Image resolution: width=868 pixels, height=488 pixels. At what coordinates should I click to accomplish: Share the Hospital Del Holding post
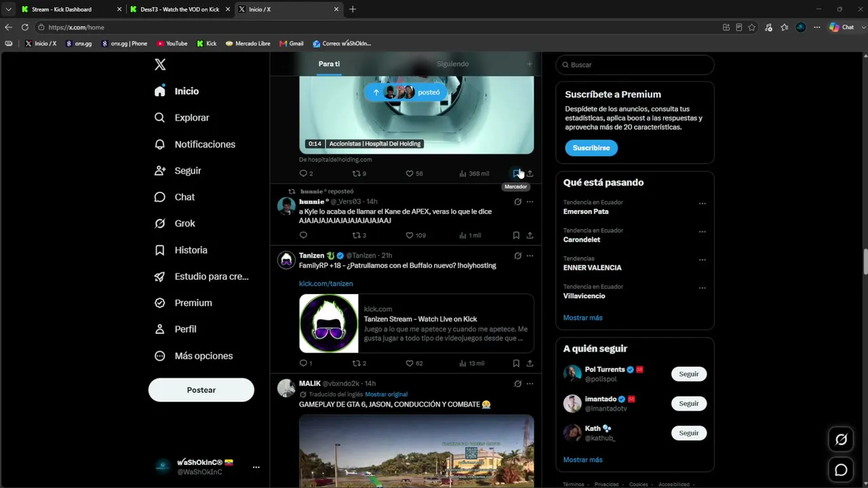click(530, 174)
